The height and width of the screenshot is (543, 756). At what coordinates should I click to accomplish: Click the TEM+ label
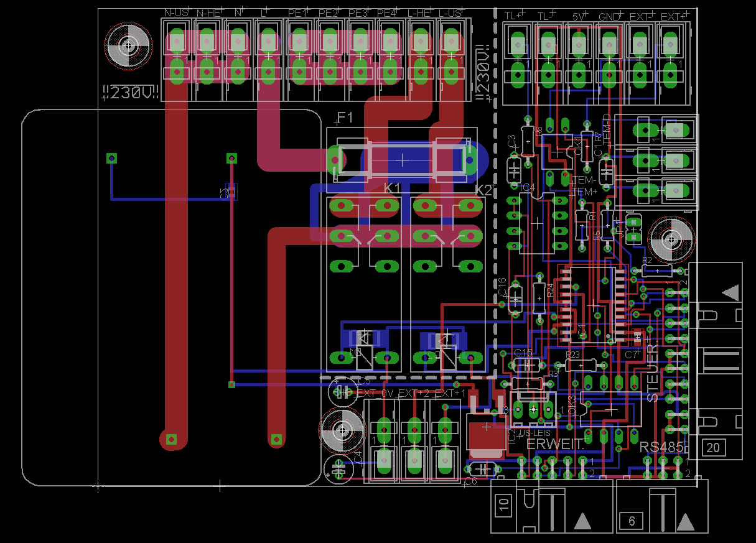(584, 192)
